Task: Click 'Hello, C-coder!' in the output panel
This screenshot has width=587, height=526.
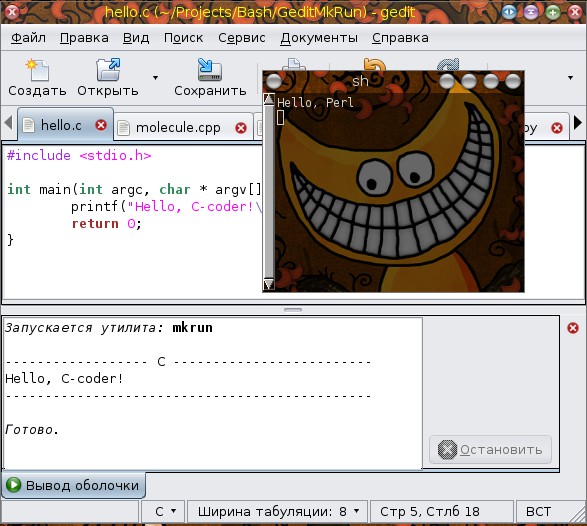Action: pos(64,378)
